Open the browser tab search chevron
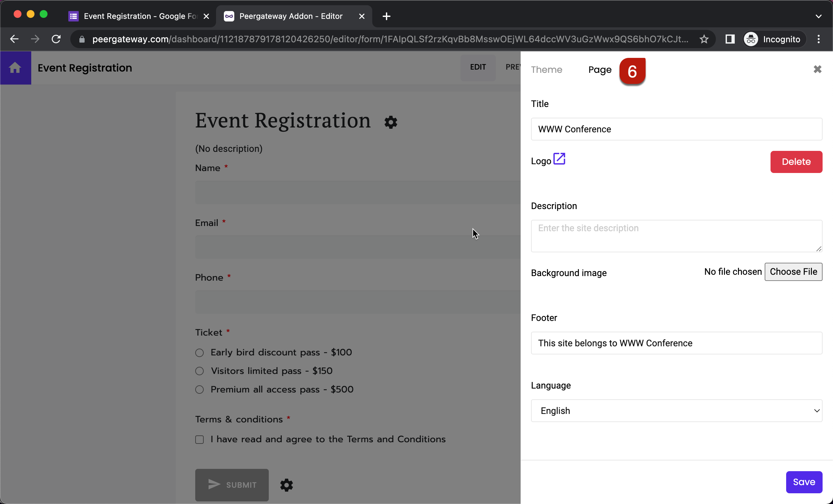Viewport: 833px width, 504px height. [819, 16]
